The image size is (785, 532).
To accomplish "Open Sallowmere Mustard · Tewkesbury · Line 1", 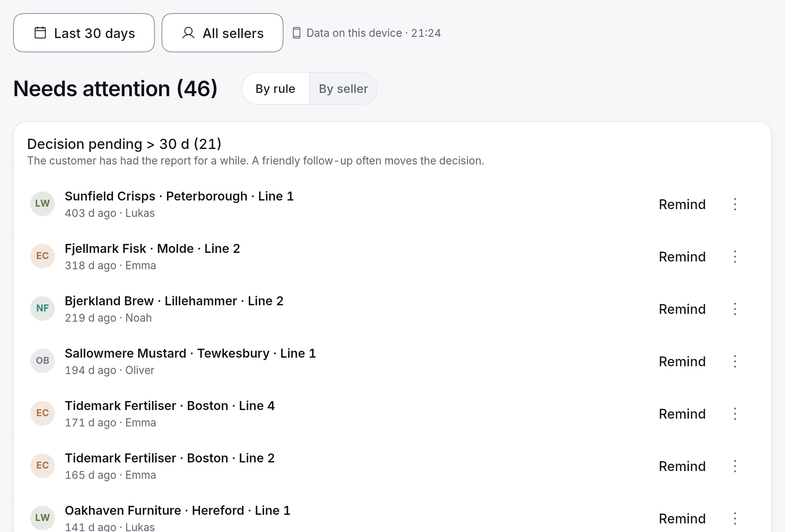I will 190,353.
